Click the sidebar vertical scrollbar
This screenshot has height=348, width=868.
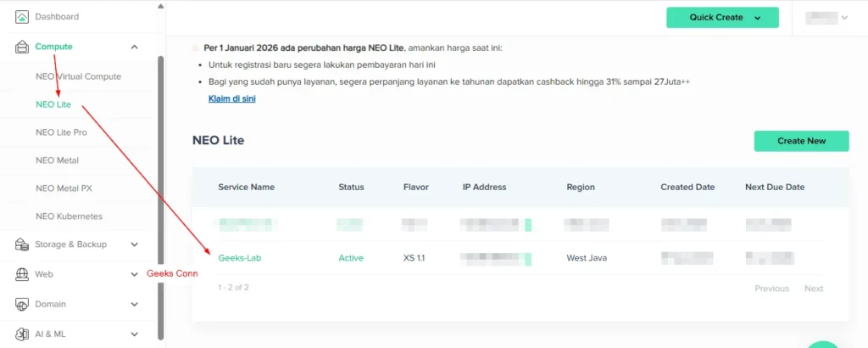161,197
